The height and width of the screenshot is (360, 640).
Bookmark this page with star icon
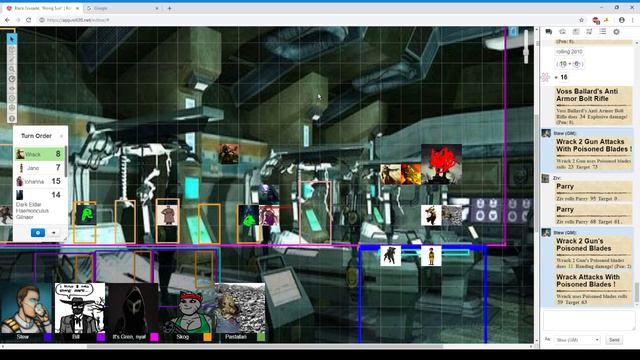pyautogui.click(x=581, y=20)
